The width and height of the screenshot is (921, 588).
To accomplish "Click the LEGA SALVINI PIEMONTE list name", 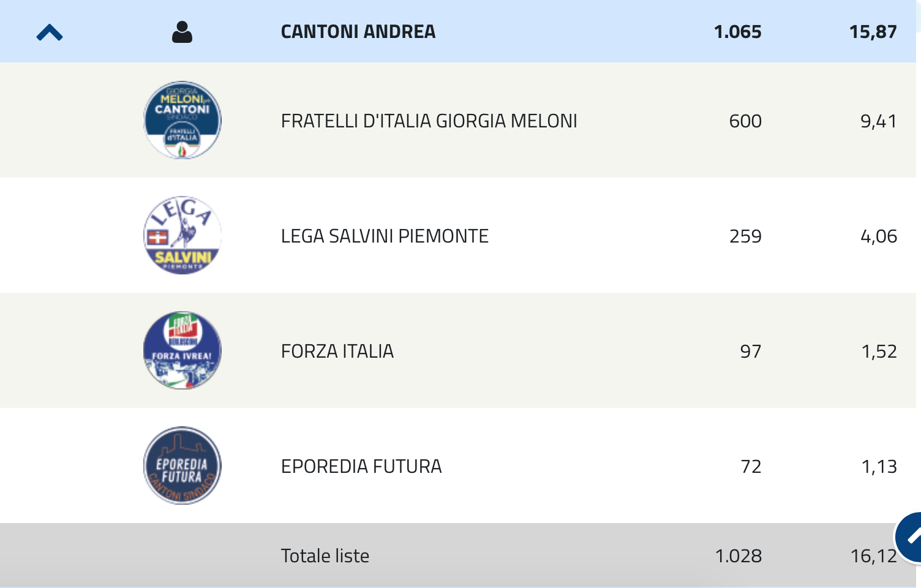I will [x=385, y=236].
